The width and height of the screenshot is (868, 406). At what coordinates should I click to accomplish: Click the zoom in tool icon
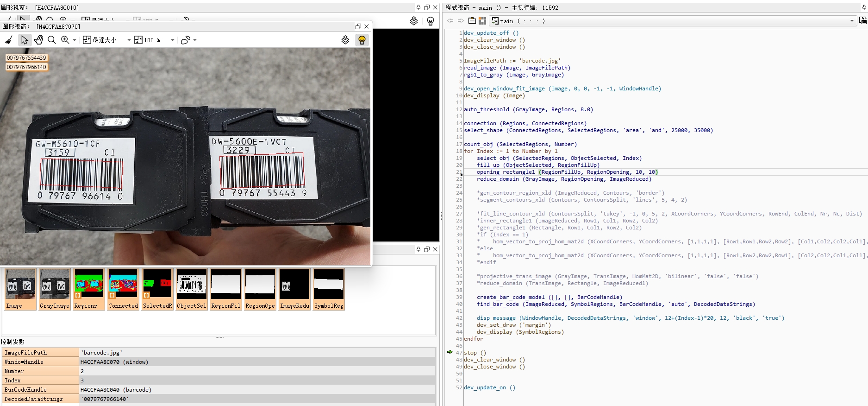[x=65, y=40]
